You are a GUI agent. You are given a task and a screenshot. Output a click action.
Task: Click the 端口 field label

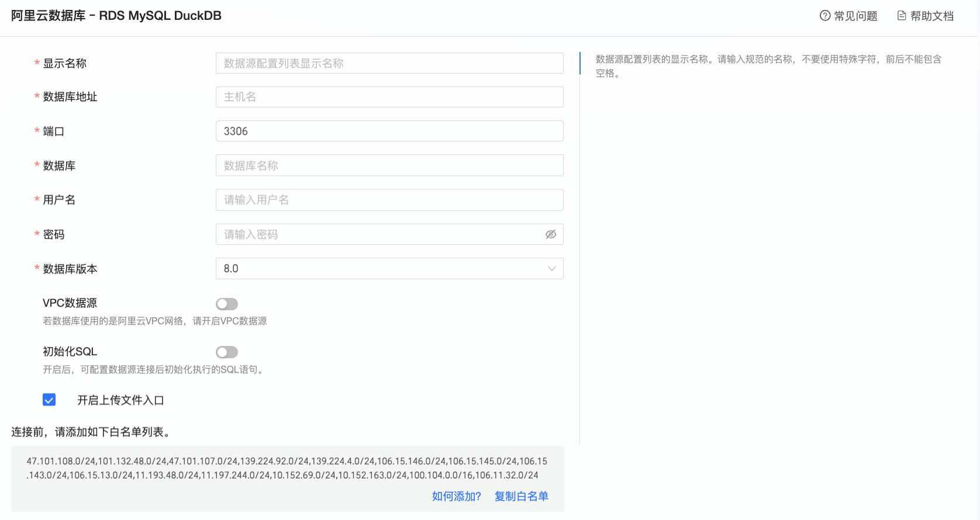click(x=54, y=131)
